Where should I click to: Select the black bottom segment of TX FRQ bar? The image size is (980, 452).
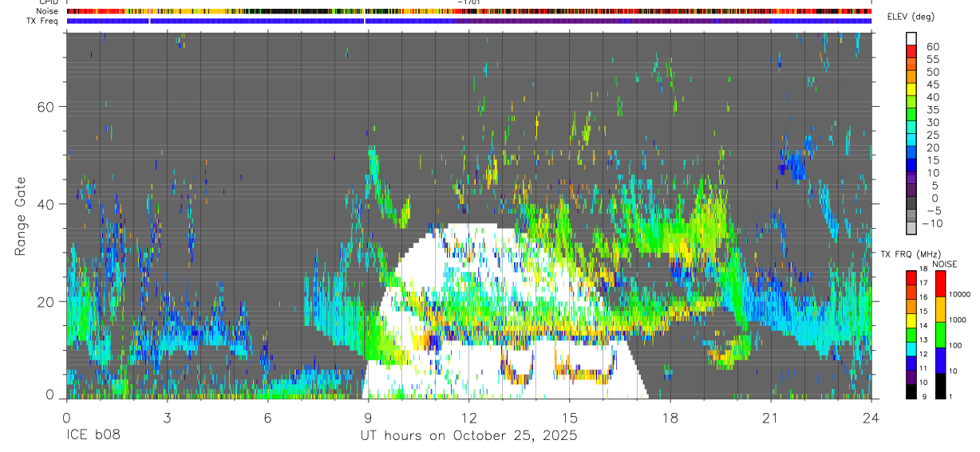pos(911,391)
